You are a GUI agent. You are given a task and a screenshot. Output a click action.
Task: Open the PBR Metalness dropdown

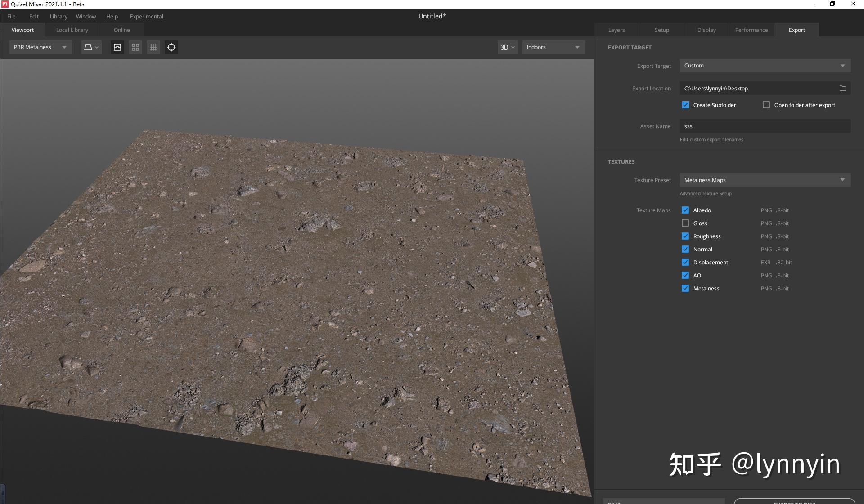click(40, 47)
